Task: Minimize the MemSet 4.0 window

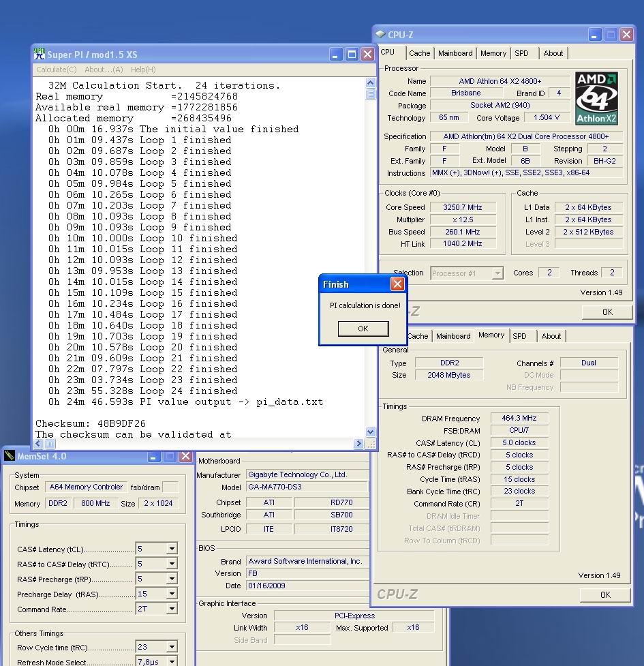Action: [x=153, y=457]
